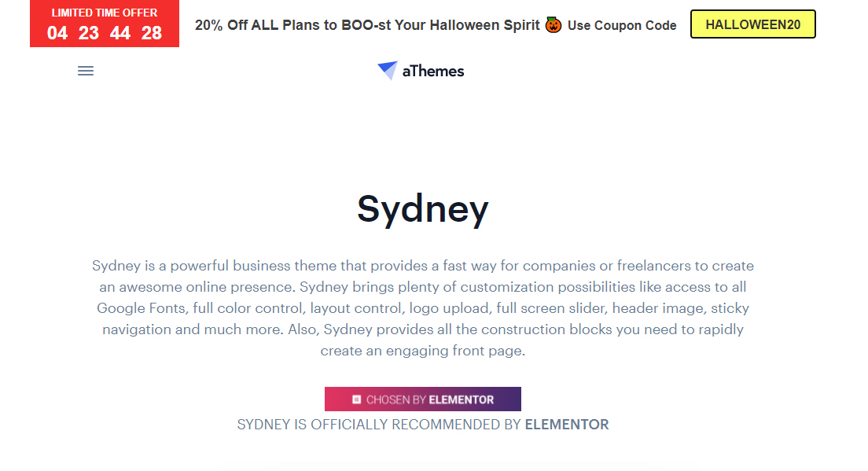Click the Limited Time Offer countdown box
Image resolution: width=868 pixels, height=471 pixels.
coord(105,24)
